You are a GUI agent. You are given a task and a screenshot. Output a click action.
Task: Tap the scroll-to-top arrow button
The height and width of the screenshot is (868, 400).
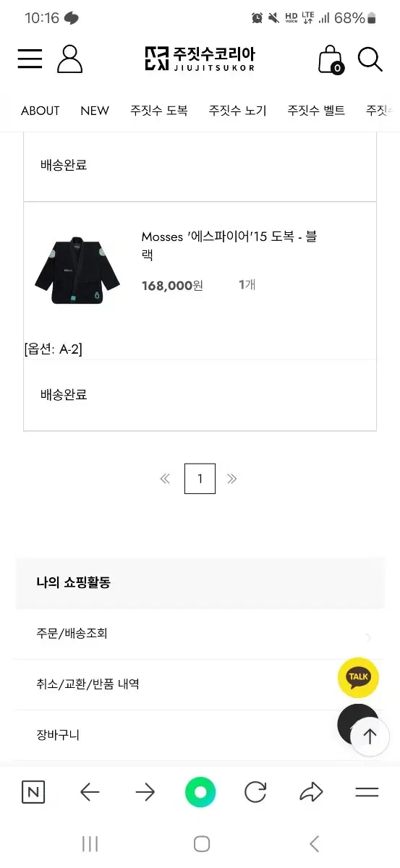coord(370,736)
